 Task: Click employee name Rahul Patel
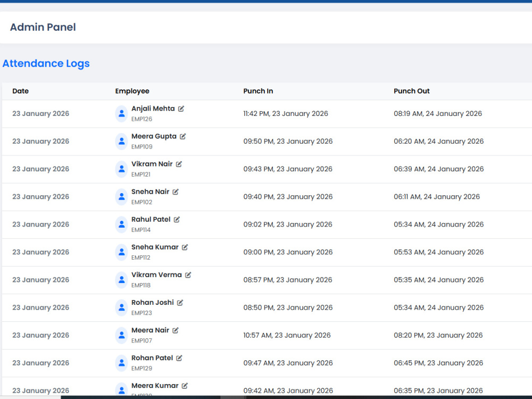coord(151,220)
